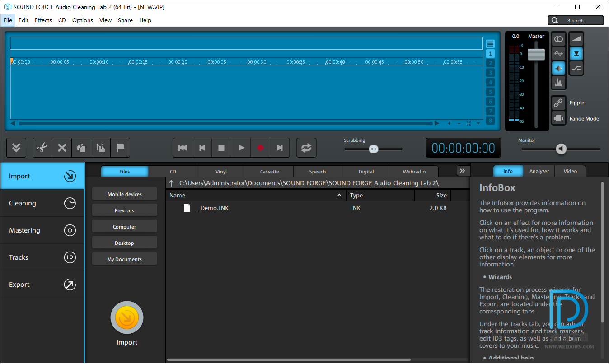
Task: Click the step curve icon
Action: 576,68
